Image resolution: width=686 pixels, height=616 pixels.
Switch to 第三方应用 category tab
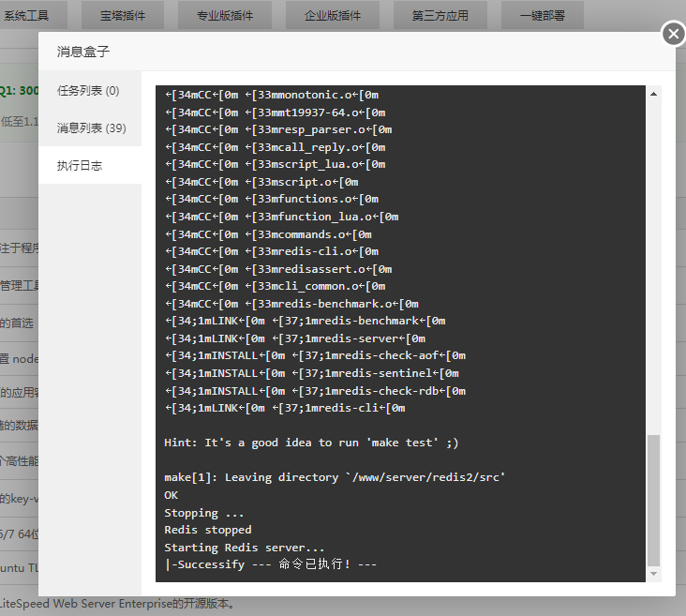pyautogui.click(x=440, y=15)
